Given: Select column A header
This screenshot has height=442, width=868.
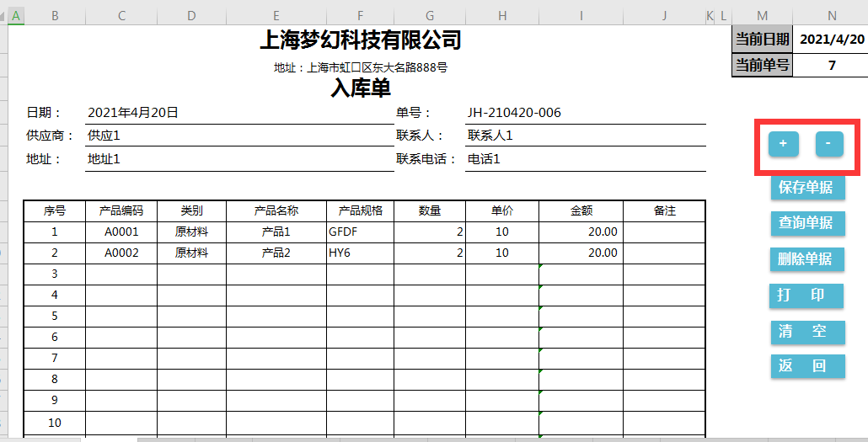Looking at the screenshot, I should pos(15,17).
